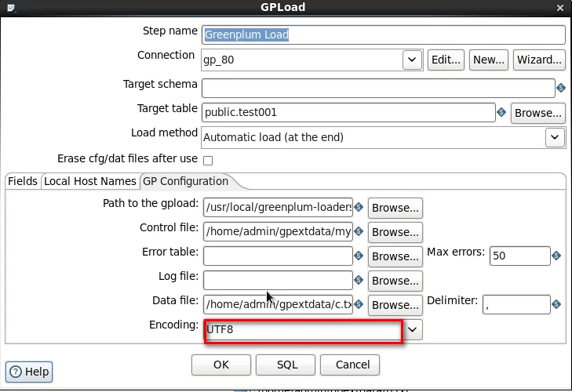Click the variable icon beside Target schema
The image size is (572, 392).
pos(561,88)
